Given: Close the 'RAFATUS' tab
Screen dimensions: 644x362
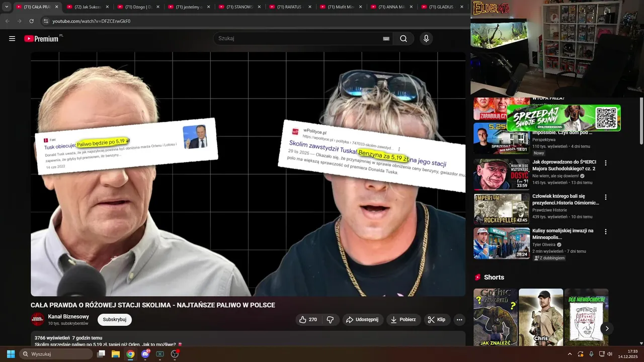Looking at the screenshot, I should (x=309, y=7).
